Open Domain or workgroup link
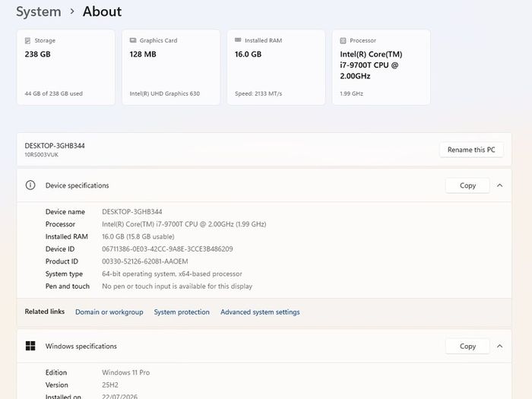 [109, 312]
